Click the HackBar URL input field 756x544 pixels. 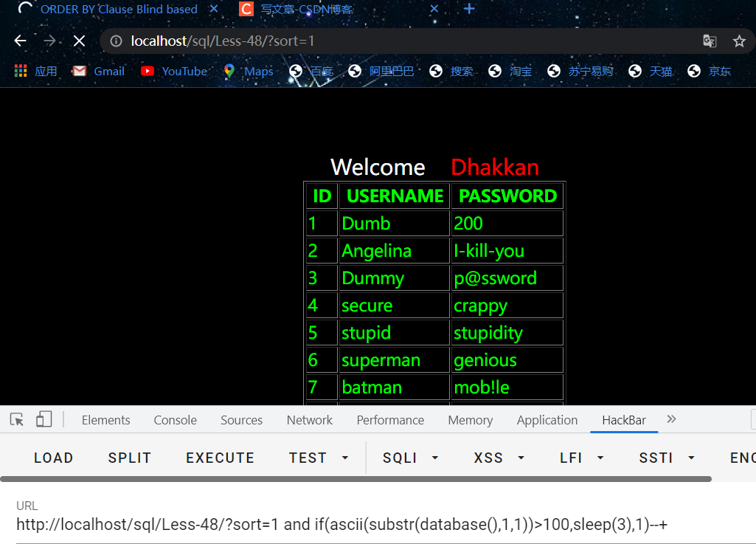pos(386,525)
